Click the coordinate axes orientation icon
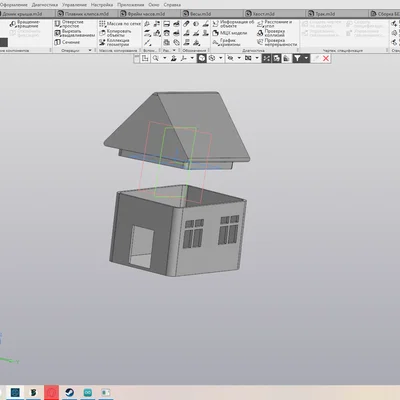This screenshot has width=400, height=400. coord(184,58)
